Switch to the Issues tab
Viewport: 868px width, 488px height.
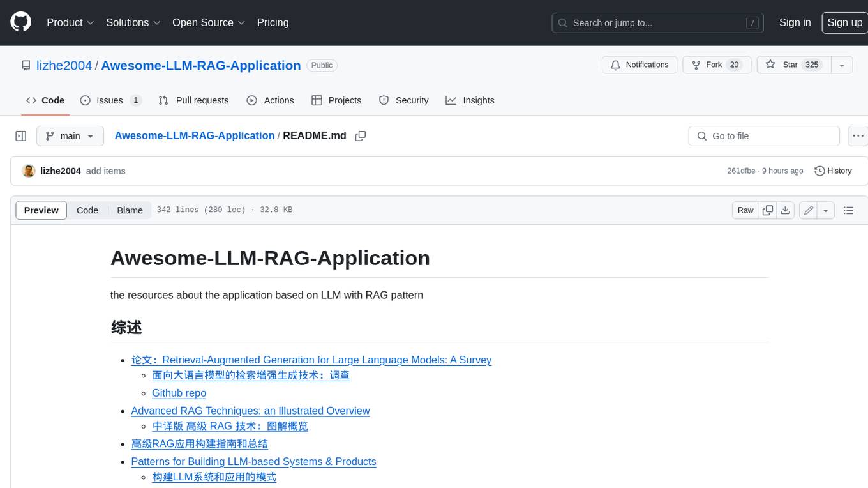[x=110, y=100]
